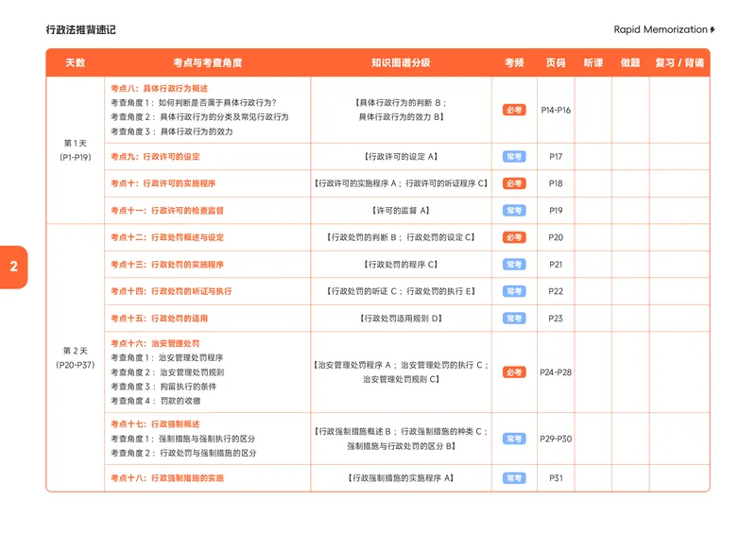
Task: Click the Rapid Memorization text
Action: coord(660,30)
